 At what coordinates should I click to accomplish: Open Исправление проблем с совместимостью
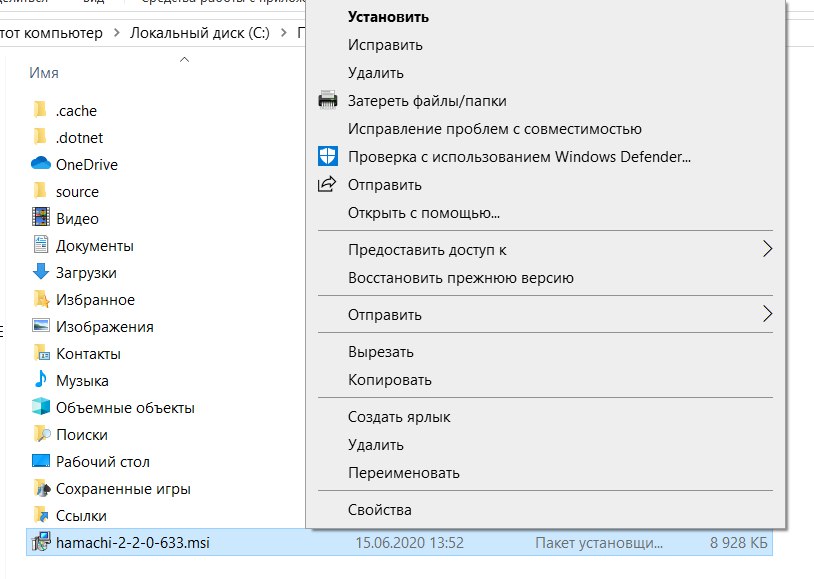[x=545, y=129]
